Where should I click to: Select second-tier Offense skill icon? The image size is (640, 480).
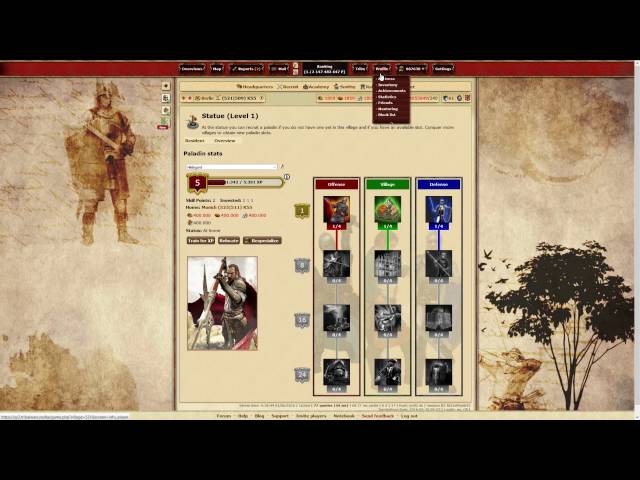[x=336, y=264]
